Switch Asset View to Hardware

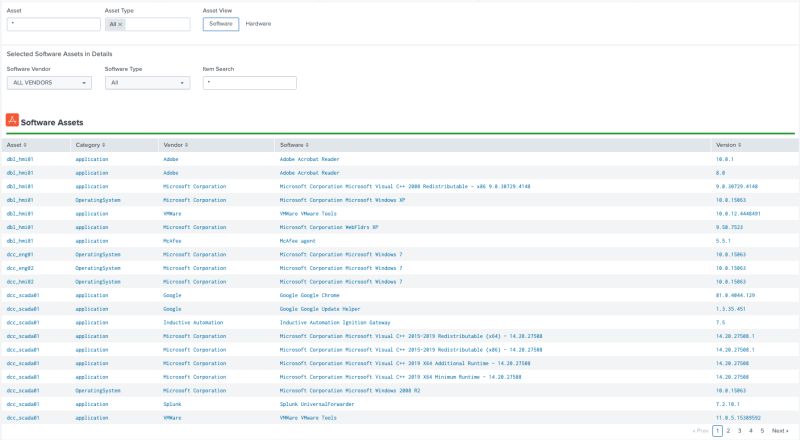tap(258, 24)
